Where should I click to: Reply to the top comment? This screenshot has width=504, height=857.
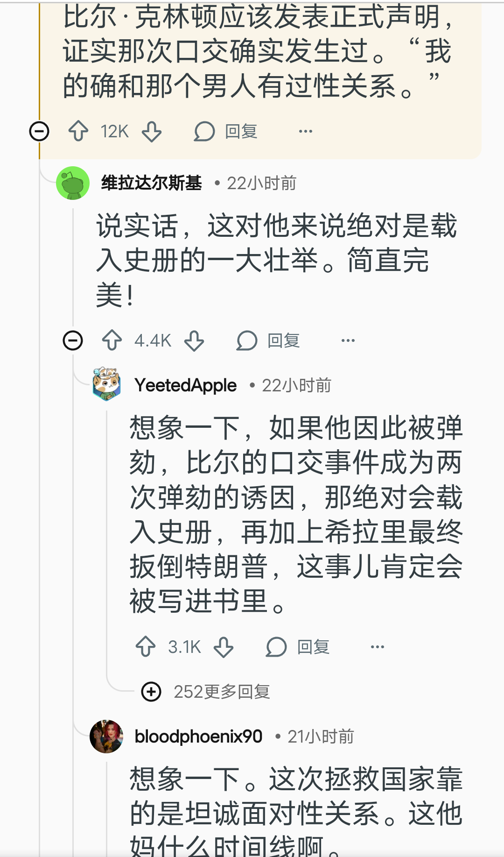click(x=227, y=131)
